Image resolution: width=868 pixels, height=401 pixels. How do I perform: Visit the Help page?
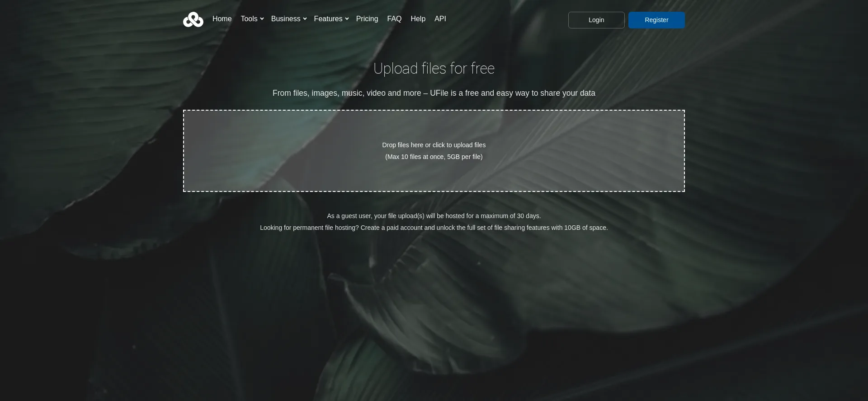point(418,19)
